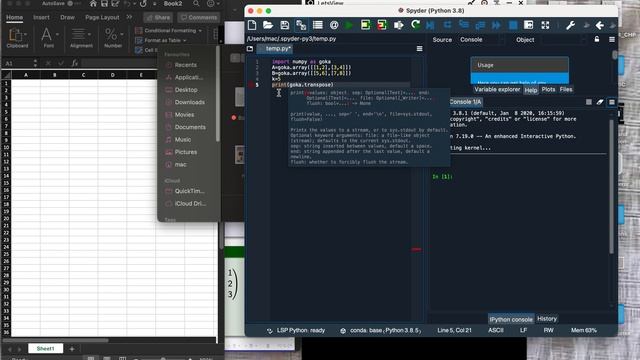The width and height of the screenshot is (640, 360).
Task: Run current cell in Spyder
Action: click(365, 25)
